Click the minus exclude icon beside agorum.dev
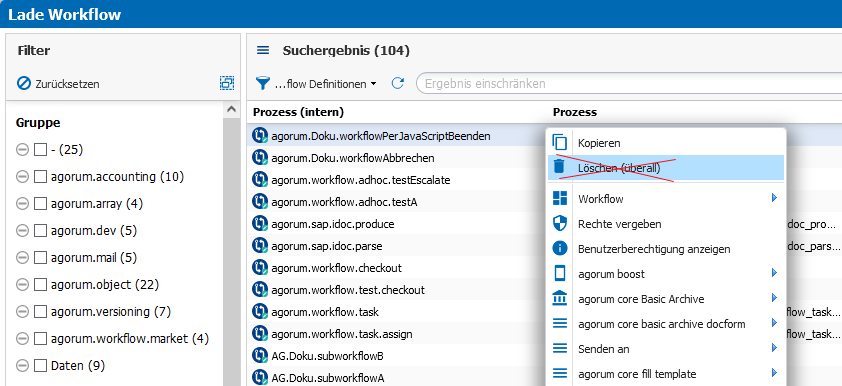The height and width of the screenshot is (386, 842). click(23, 231)
